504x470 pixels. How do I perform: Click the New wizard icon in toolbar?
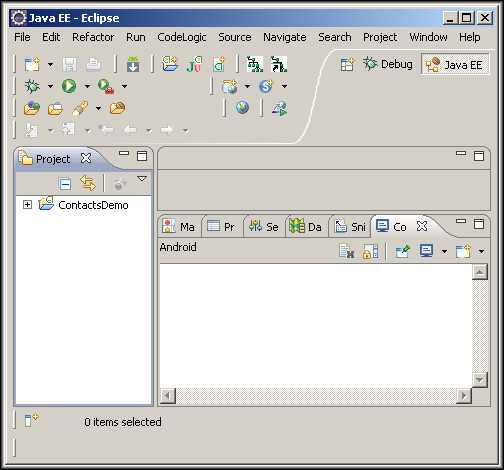coord(32,64)
